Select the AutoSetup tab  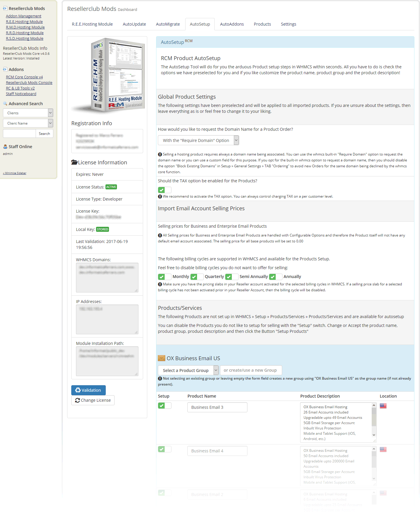point(200,24)
